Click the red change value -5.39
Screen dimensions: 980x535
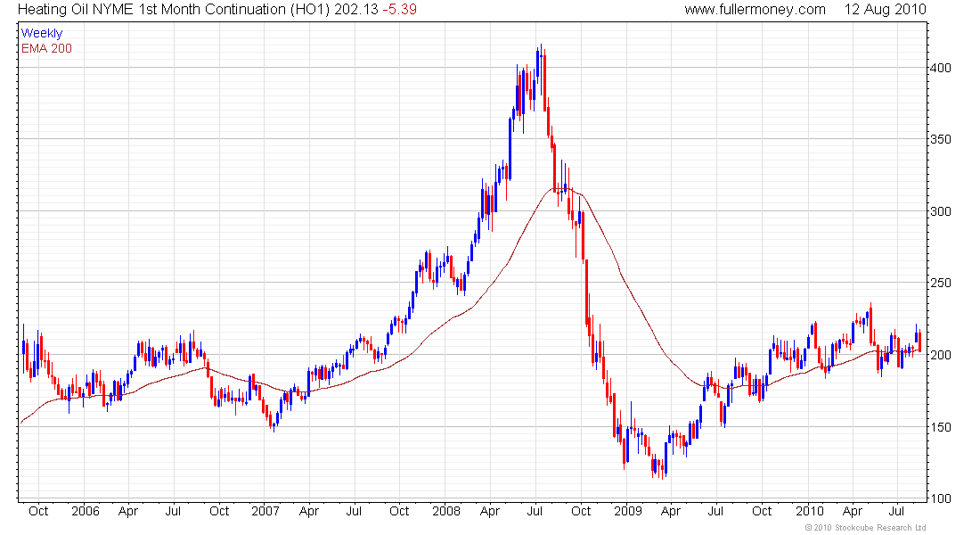point(399,10)
